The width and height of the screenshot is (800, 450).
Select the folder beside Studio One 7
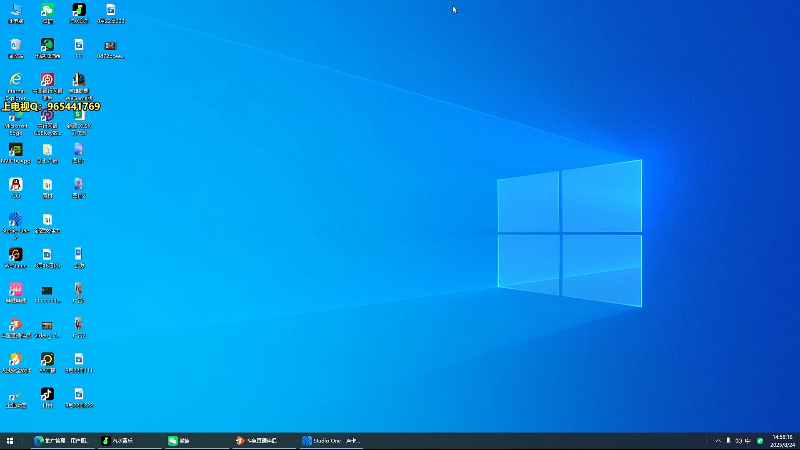tap(47, 223)
